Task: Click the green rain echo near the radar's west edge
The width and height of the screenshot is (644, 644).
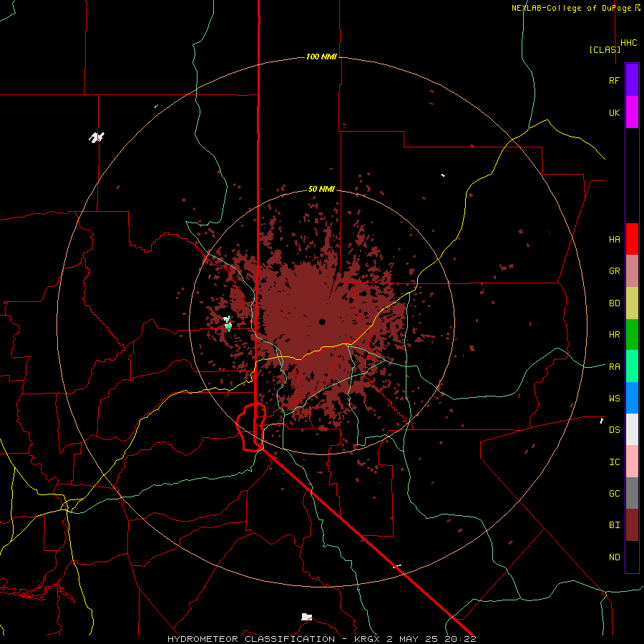Action: click(228, 326)
